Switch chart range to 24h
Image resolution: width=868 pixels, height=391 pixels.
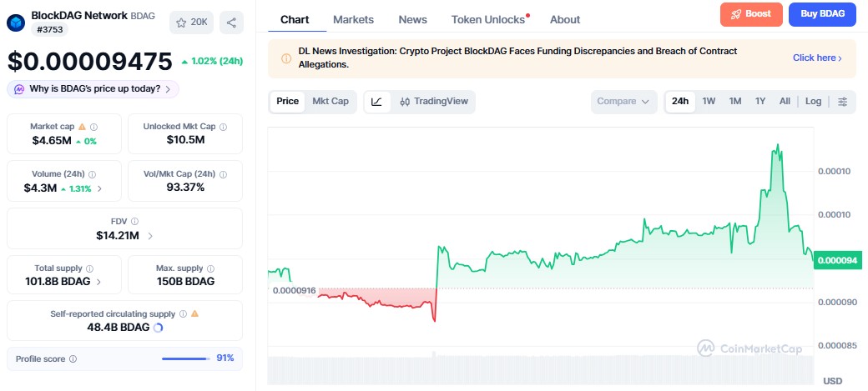[680, 101]
